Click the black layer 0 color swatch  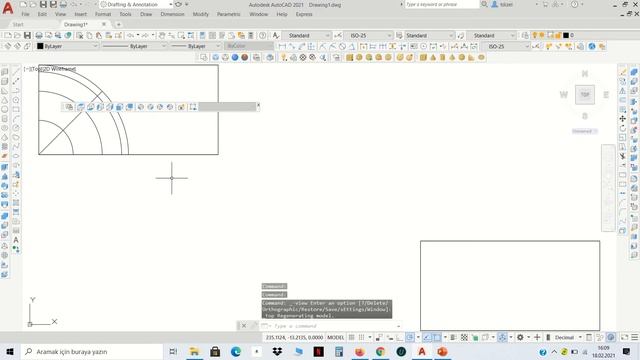pyautogui.click(x=566, y=36)
